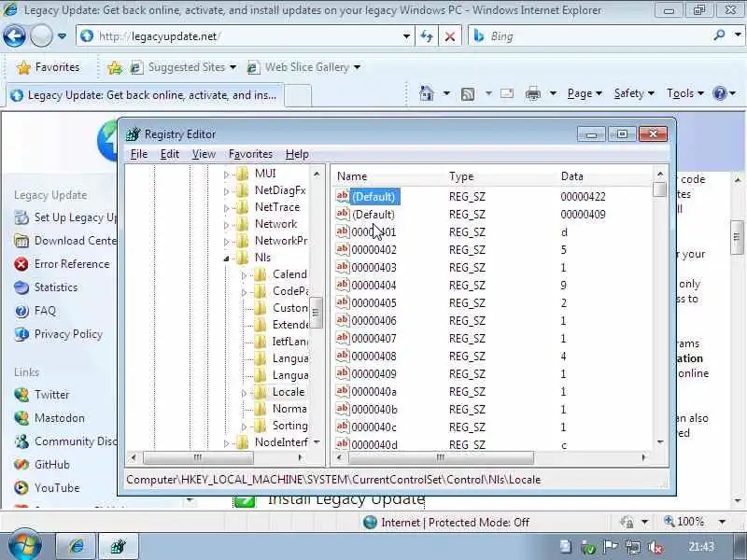This screenshot has height=560, width=747.
Task: Open the Registry Editor View menu
Action: click(x=204, y=154)
